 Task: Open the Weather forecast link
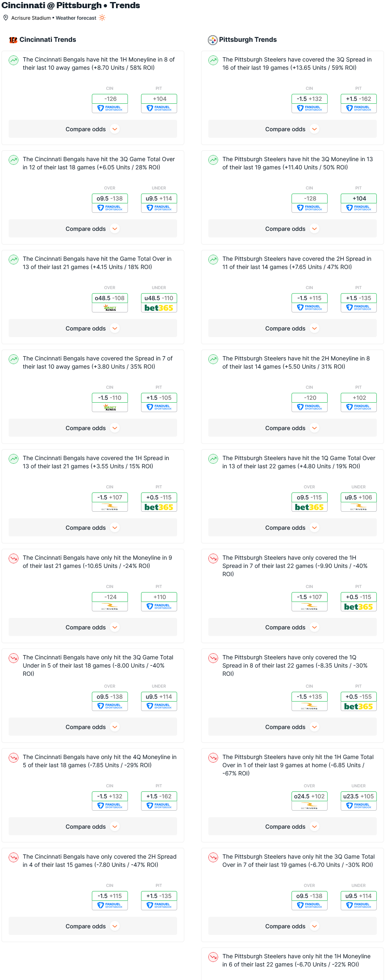tap(76, 18)
